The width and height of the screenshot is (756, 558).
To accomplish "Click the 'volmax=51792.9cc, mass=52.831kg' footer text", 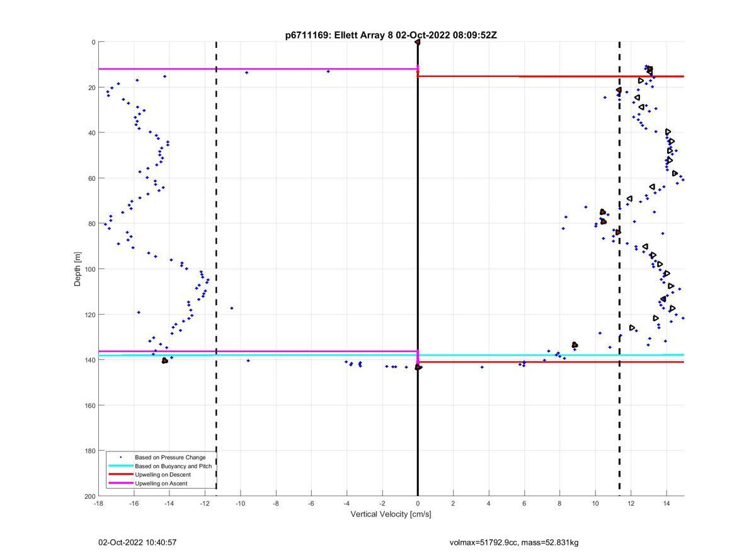I will point(514,542).
